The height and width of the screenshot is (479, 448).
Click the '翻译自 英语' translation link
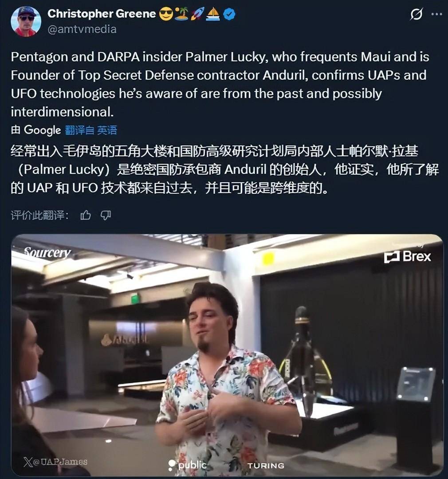pos(91,130)
